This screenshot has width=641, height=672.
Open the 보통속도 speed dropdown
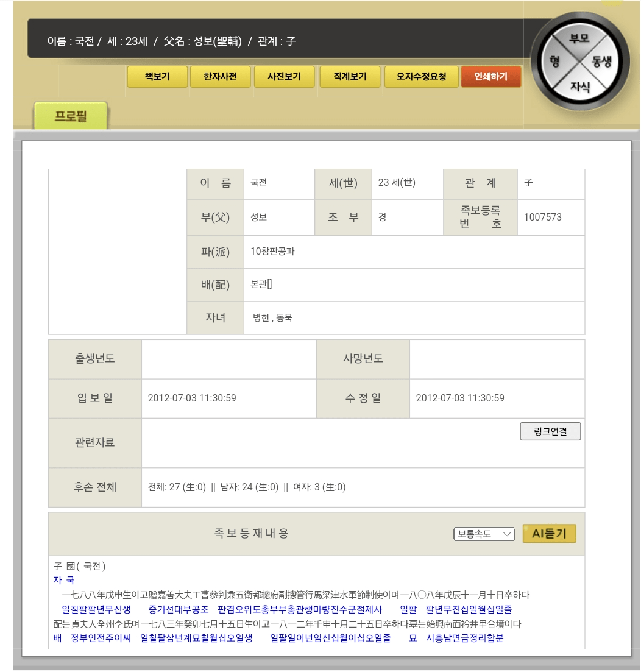(x=484, y=534)
